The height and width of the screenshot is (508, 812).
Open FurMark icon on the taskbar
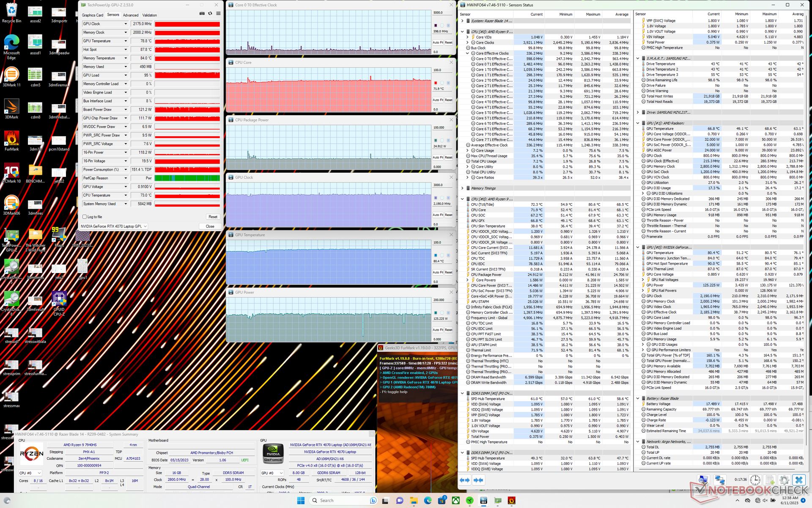512,500
